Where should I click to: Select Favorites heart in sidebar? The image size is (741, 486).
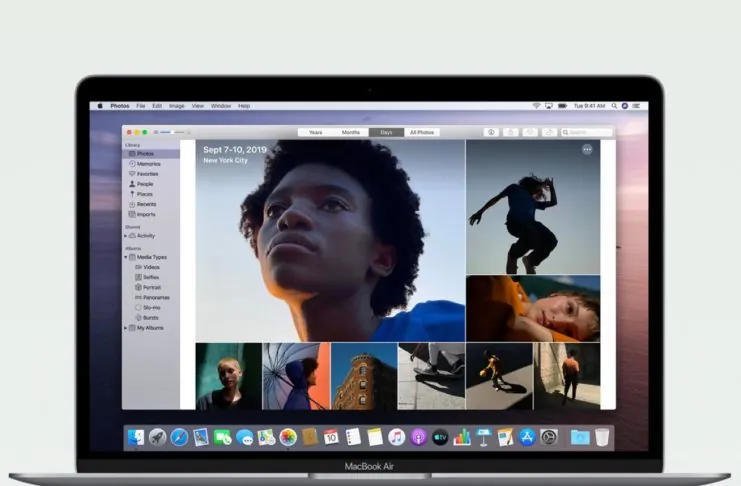[x=148, y=174]
